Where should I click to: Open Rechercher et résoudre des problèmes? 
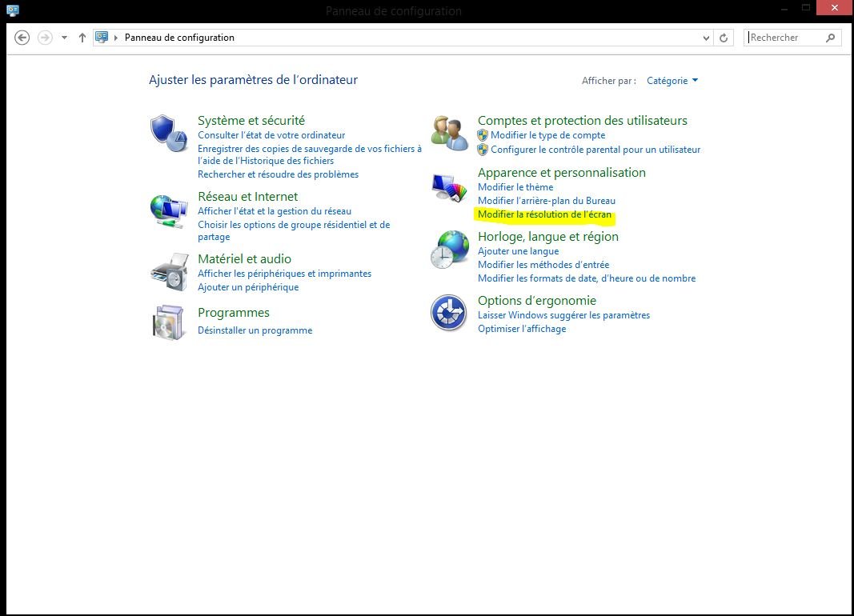(278, 174)
